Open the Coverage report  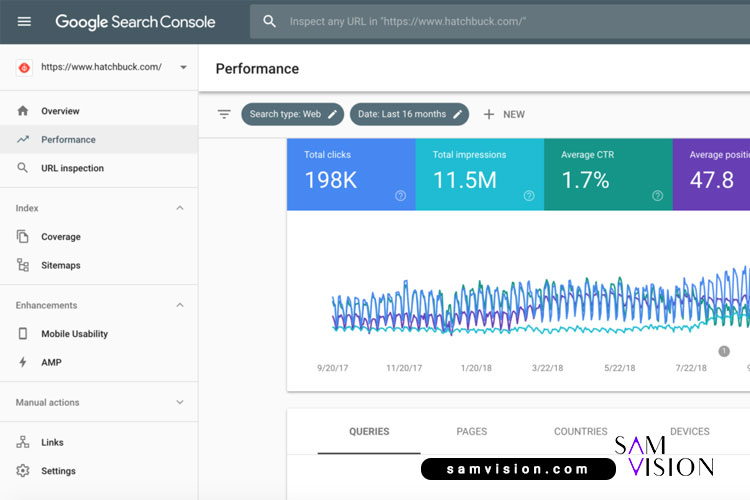[x=99, y=237]
